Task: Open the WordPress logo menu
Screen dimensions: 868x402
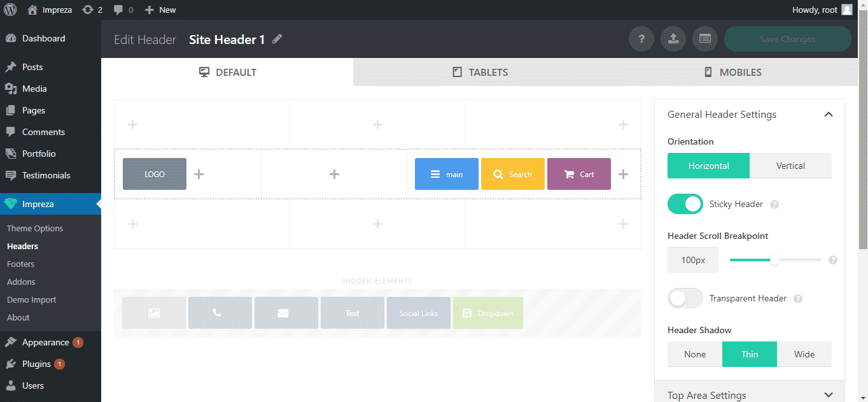Action: (x=10, y=10)
